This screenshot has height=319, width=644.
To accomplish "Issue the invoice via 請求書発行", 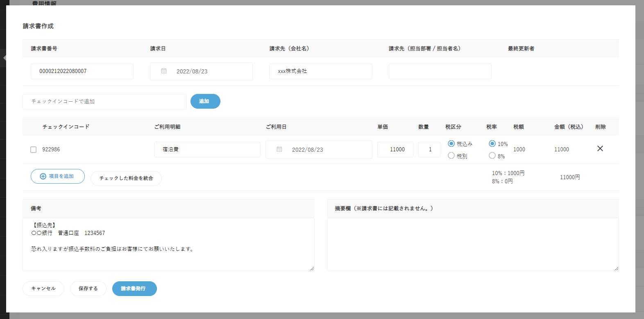I will 134,289.
